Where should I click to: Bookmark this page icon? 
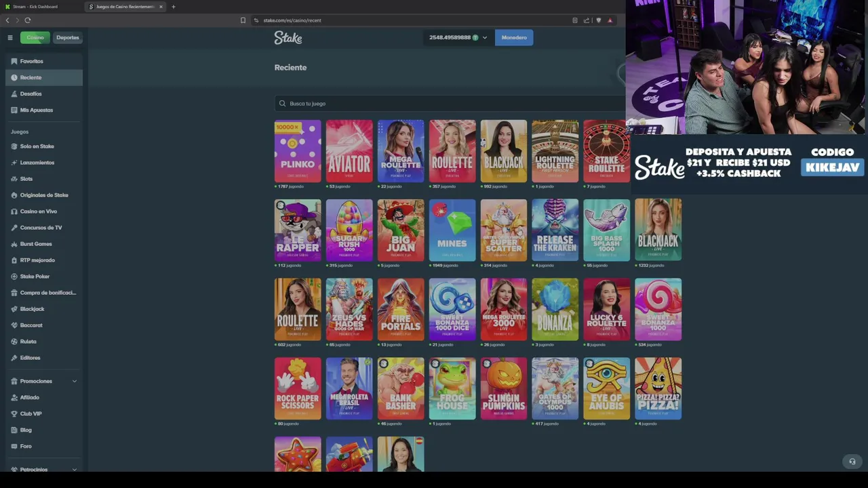[243, 20]
